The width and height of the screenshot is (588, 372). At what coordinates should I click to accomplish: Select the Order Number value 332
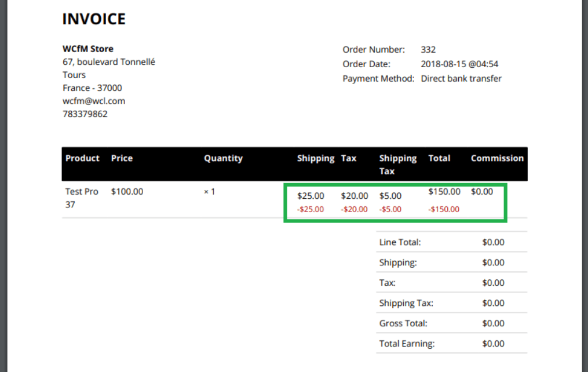pyautogui.click(x=429, y=49)
